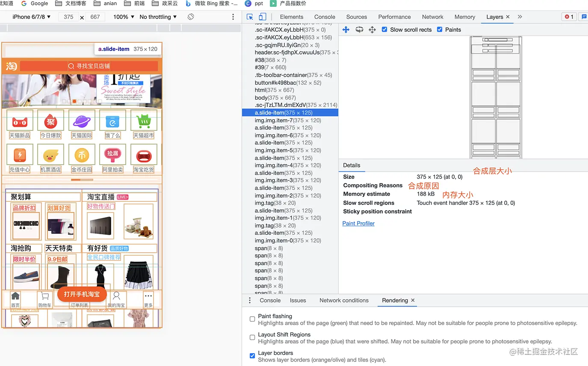Viewport: 588px width, 366px height.
Task: Open device toolbar more options menu
Action: pos(233,17)
